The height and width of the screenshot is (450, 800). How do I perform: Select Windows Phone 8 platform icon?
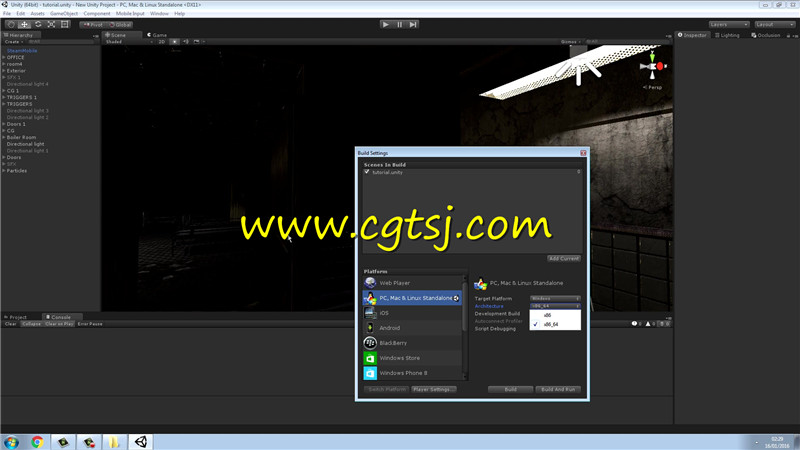click(370, 373)
